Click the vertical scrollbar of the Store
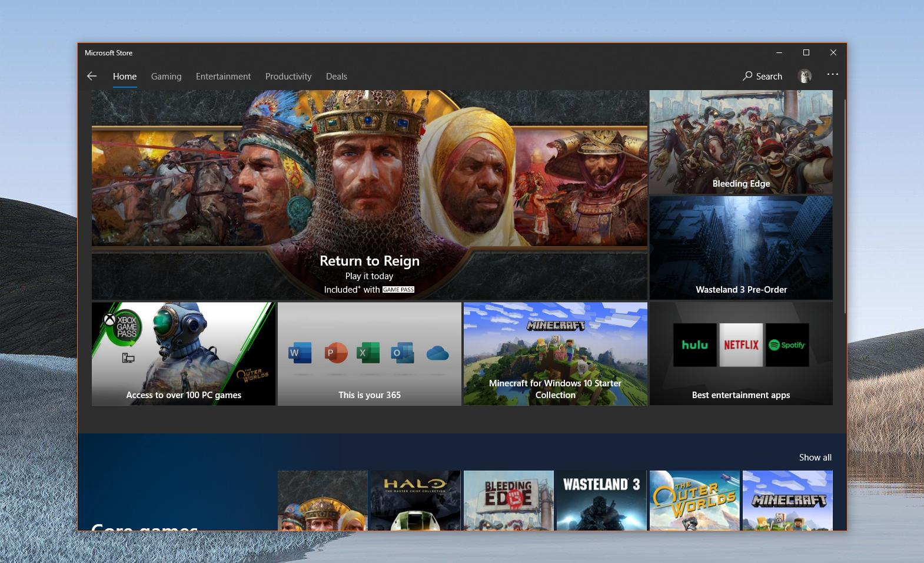 click(845, 206)
